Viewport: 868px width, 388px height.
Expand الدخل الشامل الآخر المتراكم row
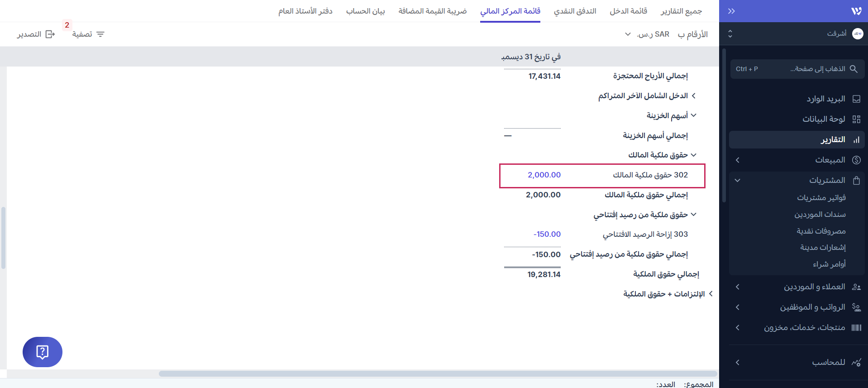tap(694, 96)
